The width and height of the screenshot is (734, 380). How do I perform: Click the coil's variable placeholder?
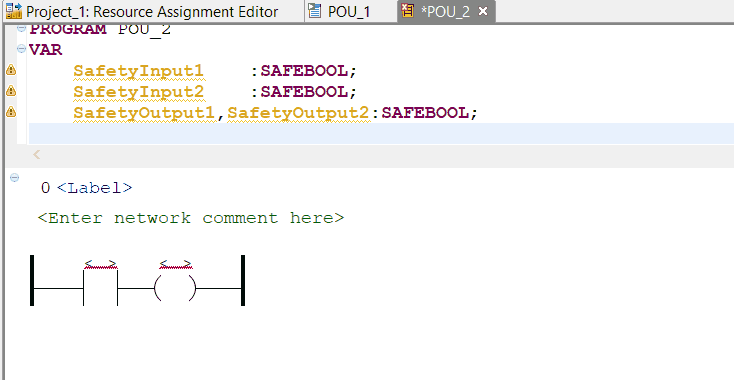176,264
